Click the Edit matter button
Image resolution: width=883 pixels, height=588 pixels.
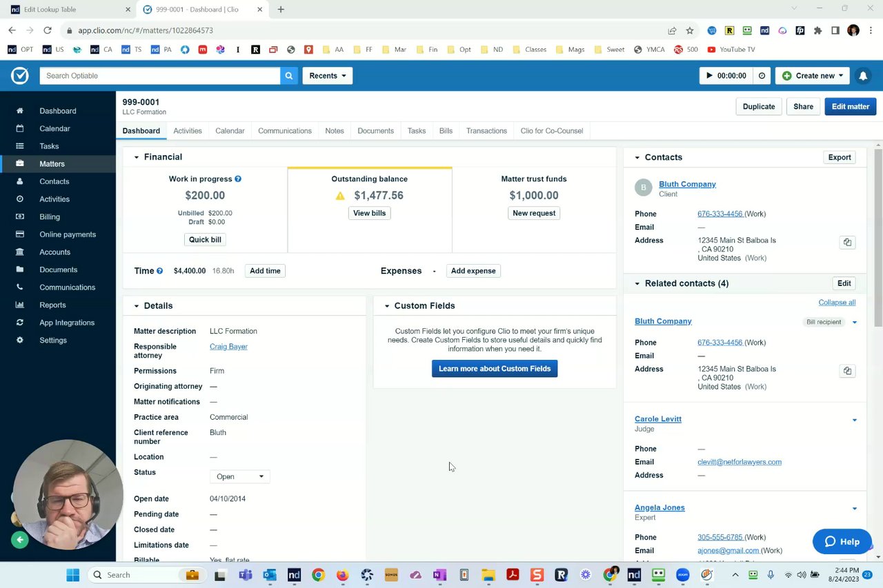(851, 107)
